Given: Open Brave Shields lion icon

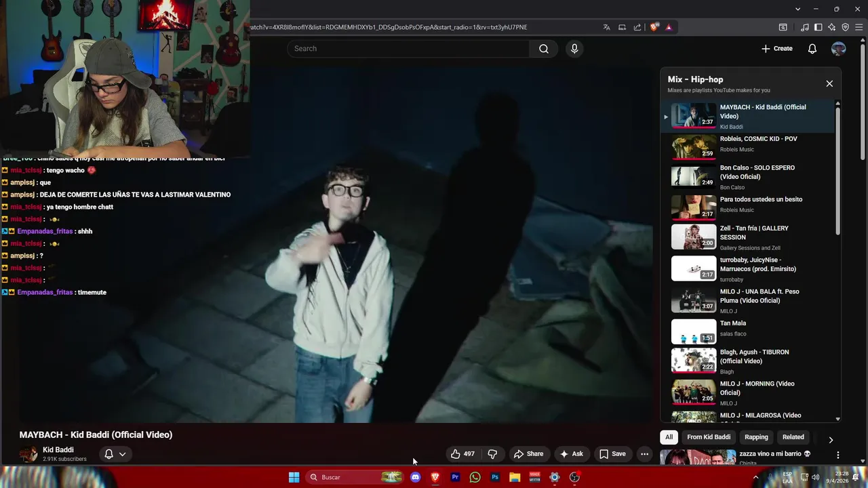Looking at the screenshot, I should 654,27.
